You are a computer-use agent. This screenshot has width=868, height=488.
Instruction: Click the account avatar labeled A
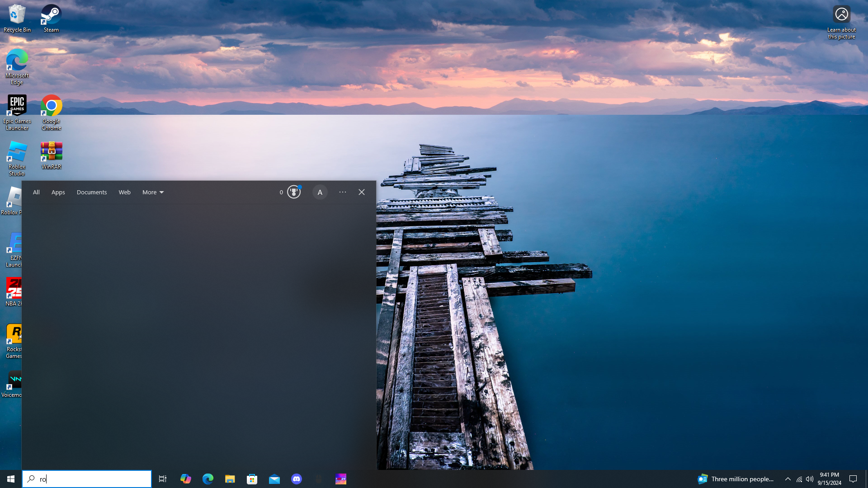(x=320, y=192)
